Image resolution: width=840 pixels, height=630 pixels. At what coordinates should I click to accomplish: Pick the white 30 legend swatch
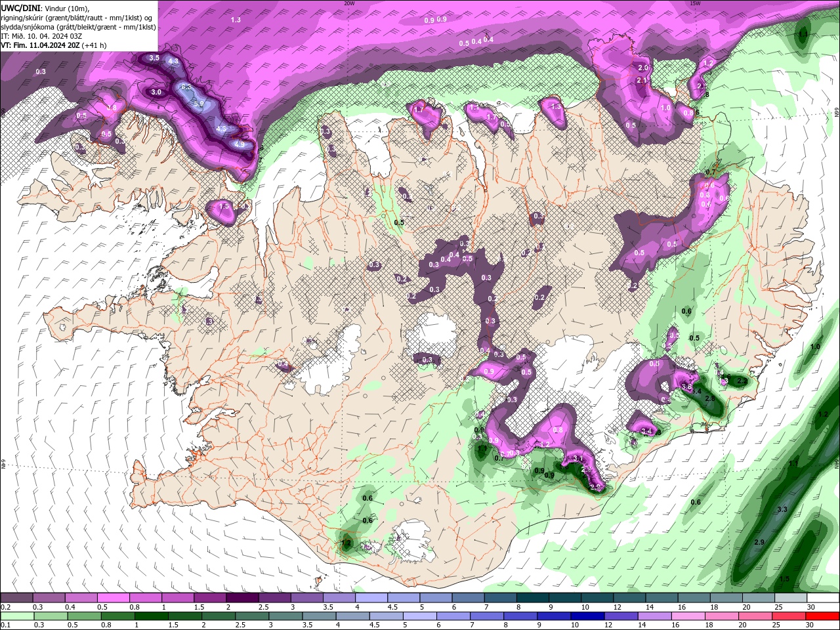pyautogui.click(x=823, y=598)
